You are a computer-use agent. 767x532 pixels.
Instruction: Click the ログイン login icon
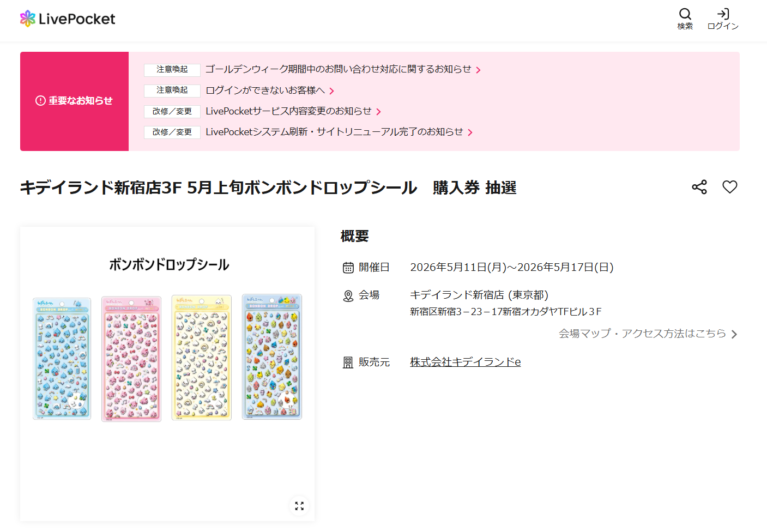coord(723,19)
